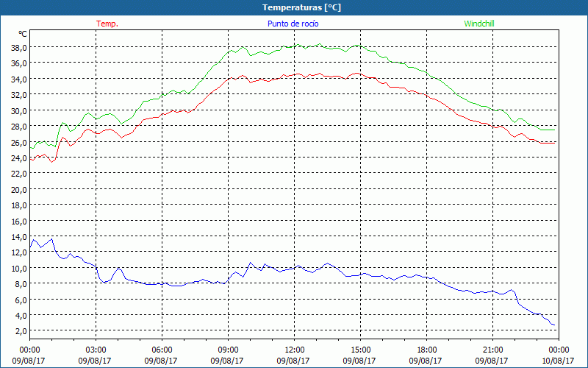Click the 16,0 y-axis value

tap(19, 222)
